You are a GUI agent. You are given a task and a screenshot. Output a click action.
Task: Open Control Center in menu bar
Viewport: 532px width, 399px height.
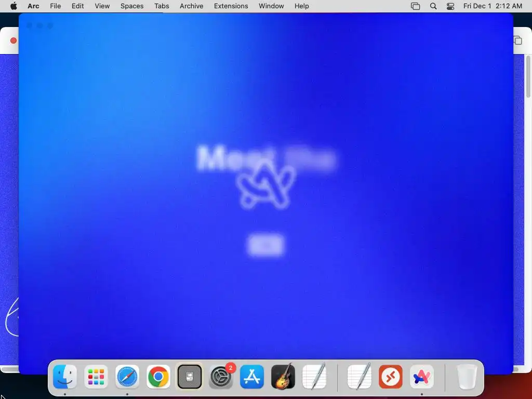[x=450, y=6]
